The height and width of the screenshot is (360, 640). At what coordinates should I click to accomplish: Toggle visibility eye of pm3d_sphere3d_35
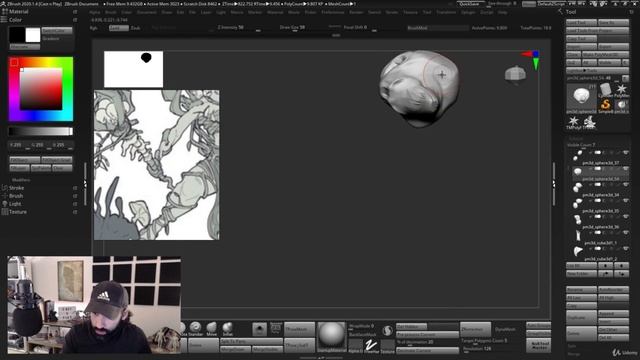point(625,200)
